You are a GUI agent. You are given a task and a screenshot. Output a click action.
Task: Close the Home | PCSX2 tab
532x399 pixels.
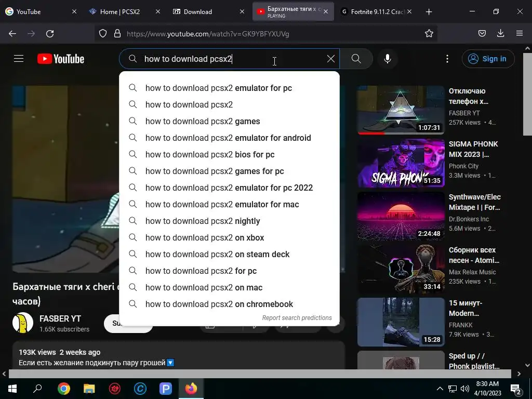tap(158, 11)
